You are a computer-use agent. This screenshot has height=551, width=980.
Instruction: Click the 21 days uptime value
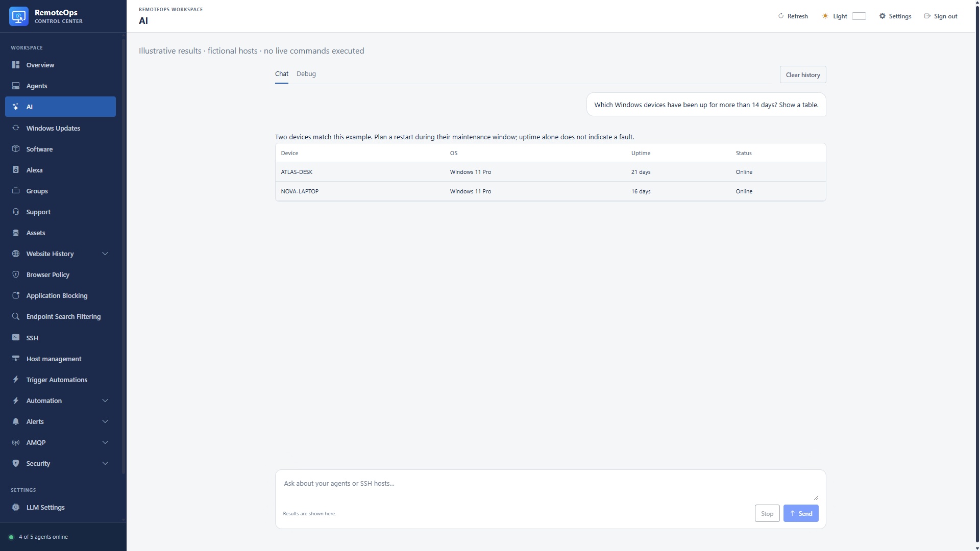pos(641,172)
